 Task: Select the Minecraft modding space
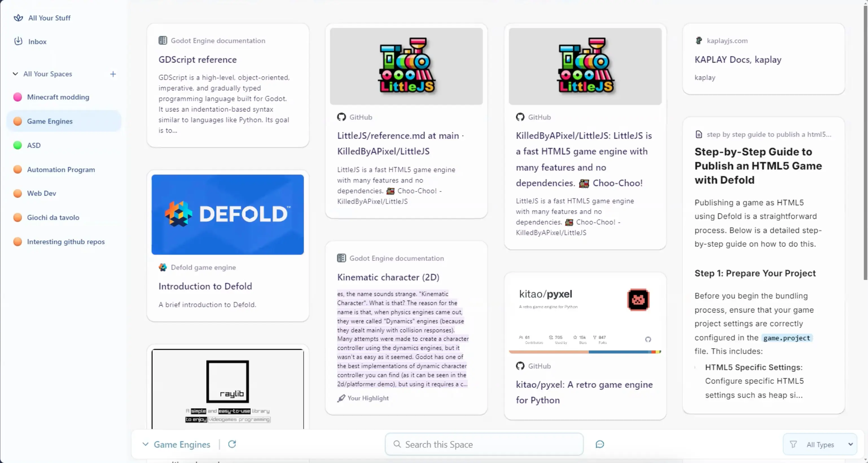coord(58,97)
